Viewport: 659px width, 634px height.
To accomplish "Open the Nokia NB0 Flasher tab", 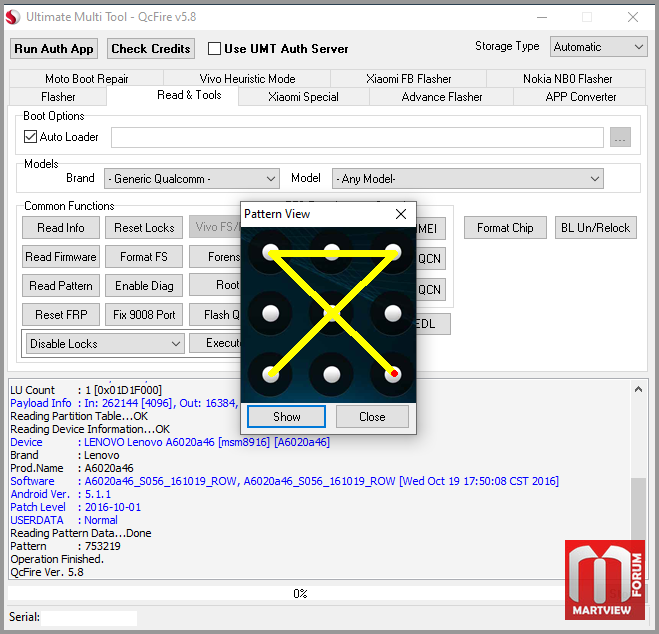I will (x=567, y=79).
